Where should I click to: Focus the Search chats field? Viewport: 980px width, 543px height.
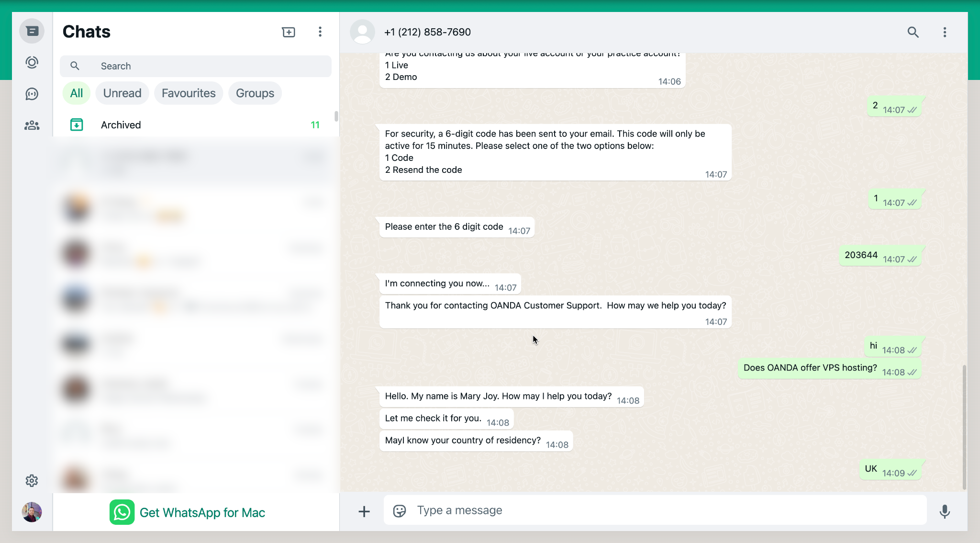pyautogui.click(x=196, y=66)
